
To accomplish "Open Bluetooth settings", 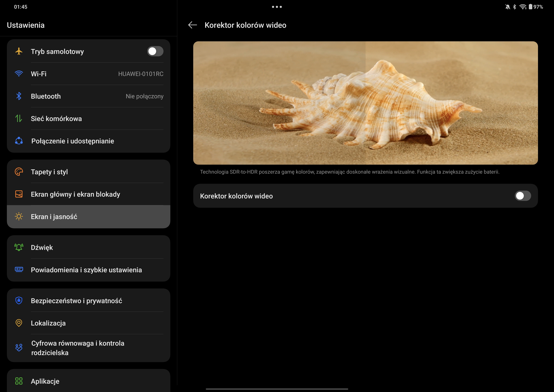I will 89,96.
